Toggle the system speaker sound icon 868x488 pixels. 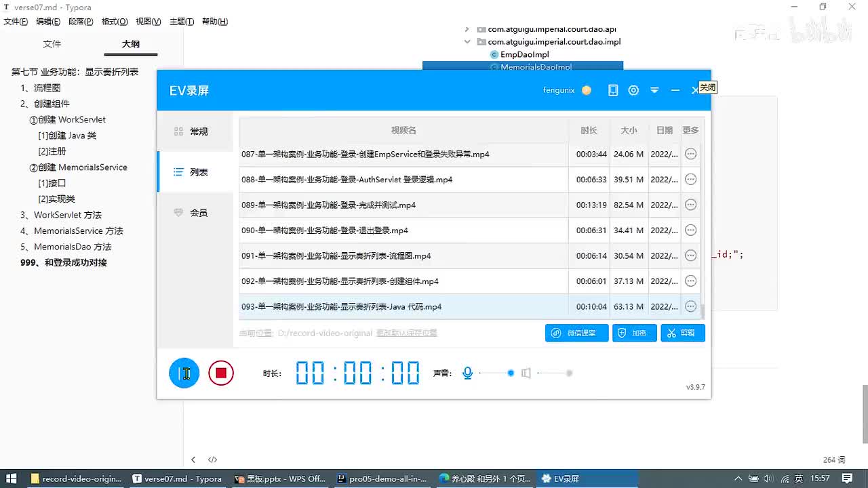tap(526, 373)
